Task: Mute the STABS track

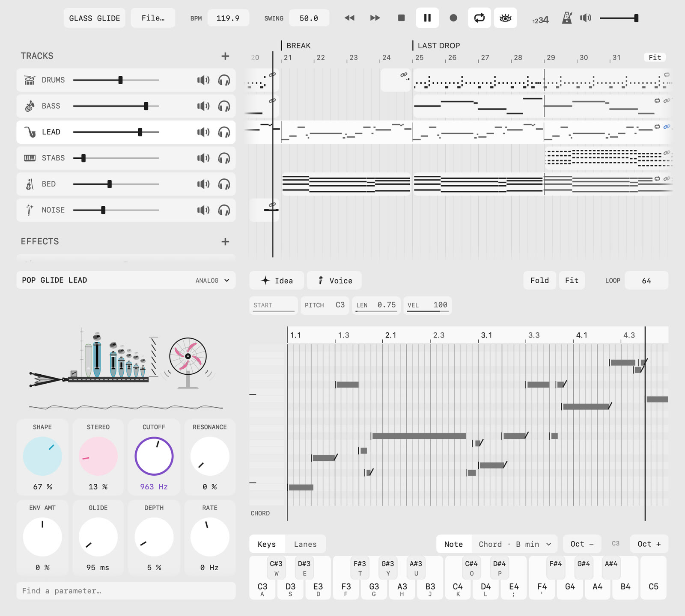Action: click(203, 158)
